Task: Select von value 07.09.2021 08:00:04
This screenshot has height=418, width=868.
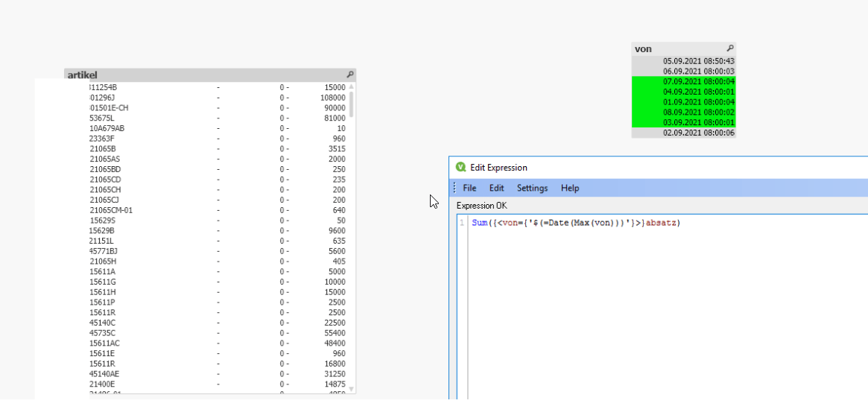Action: point(684,81)
